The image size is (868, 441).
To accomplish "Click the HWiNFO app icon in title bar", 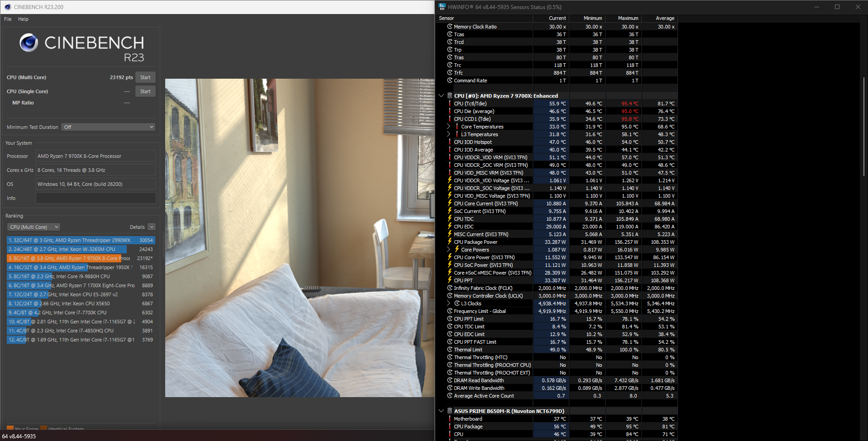I will [442, 7].
